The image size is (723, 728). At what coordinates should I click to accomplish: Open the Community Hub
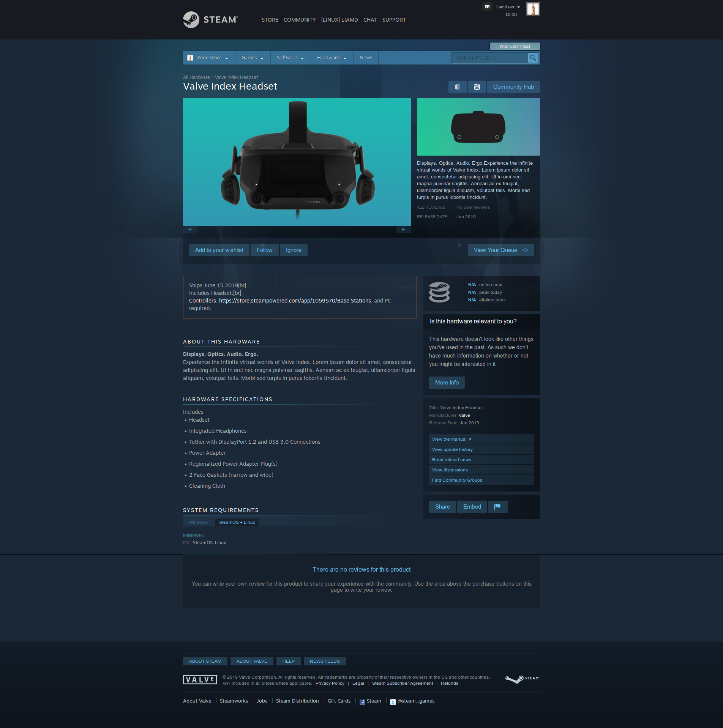click(x=513, y=87)
